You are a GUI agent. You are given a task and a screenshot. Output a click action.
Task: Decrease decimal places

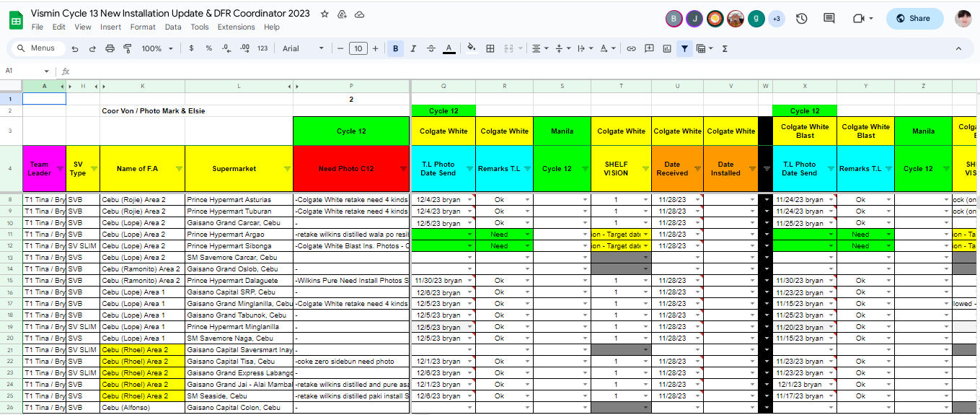click(x=226, y=48)
